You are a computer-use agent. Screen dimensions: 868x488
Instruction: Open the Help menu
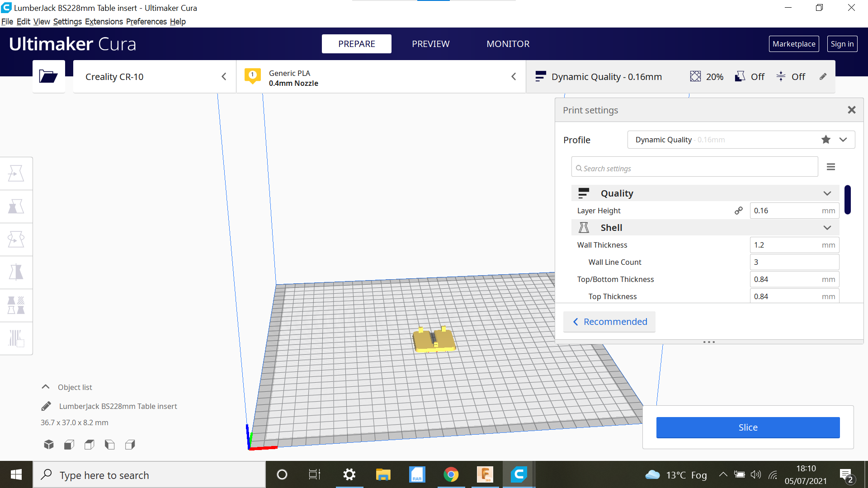(x=178, y=22)
